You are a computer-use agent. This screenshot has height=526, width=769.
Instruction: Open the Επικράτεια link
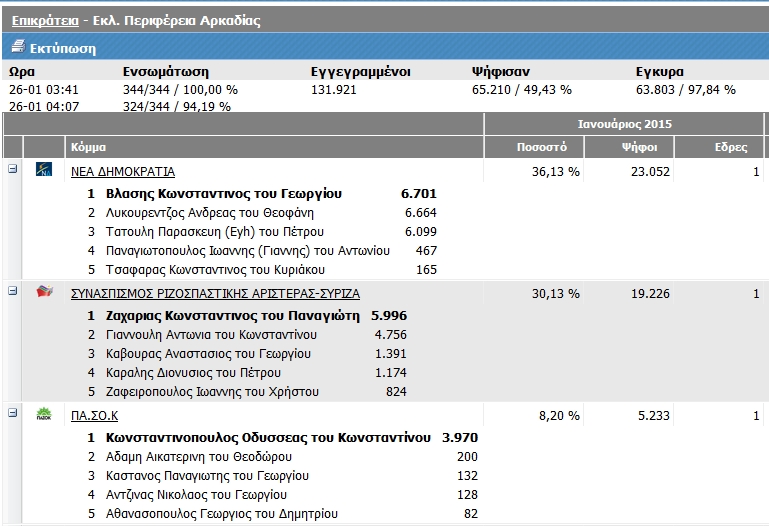tap(45, 19)
